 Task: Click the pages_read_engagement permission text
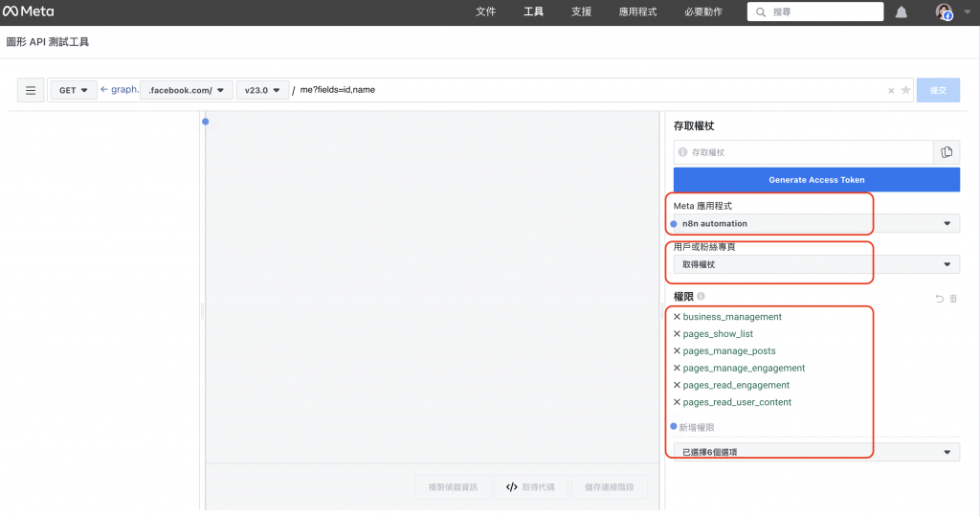736,385
